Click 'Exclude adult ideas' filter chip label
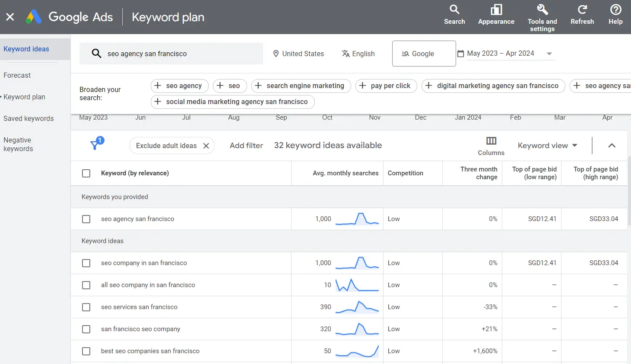 [x=166, y=146]
